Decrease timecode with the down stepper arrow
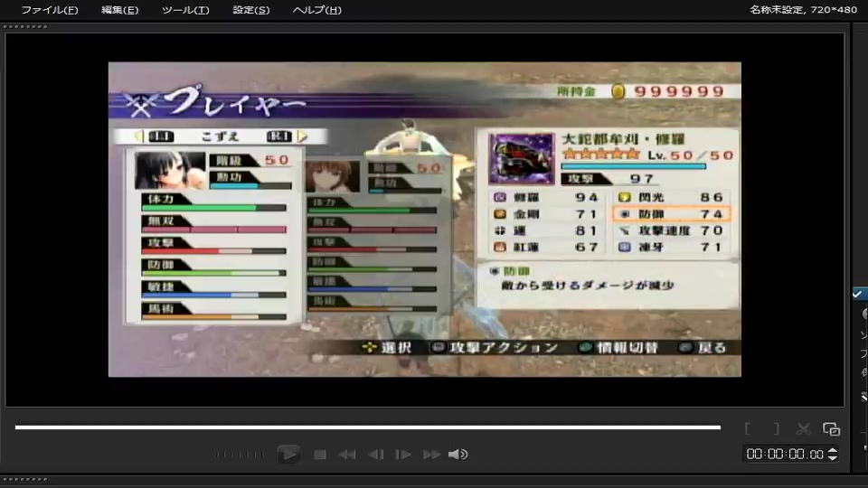 [833, 458]
